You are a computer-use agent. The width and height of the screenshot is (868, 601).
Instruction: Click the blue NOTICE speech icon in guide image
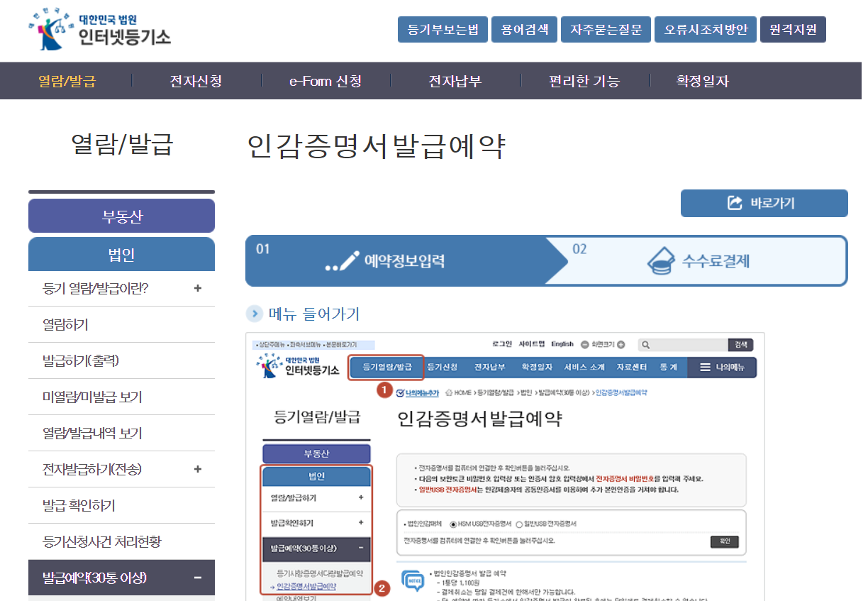412,581
